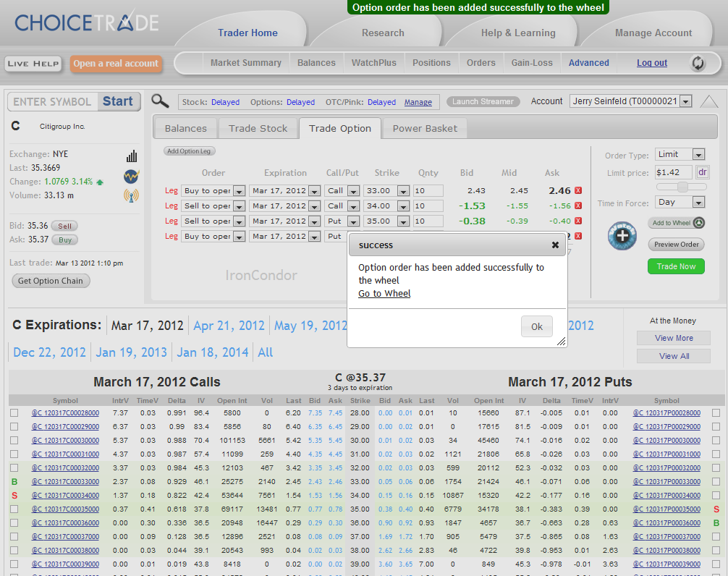Open second leg's expiration dropdown

coord(284,206)
